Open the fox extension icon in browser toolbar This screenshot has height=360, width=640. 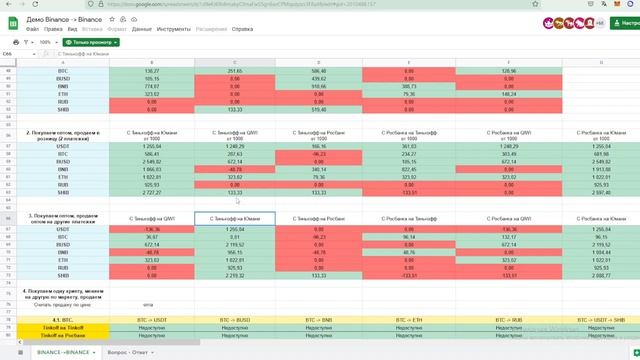(617, 4)
